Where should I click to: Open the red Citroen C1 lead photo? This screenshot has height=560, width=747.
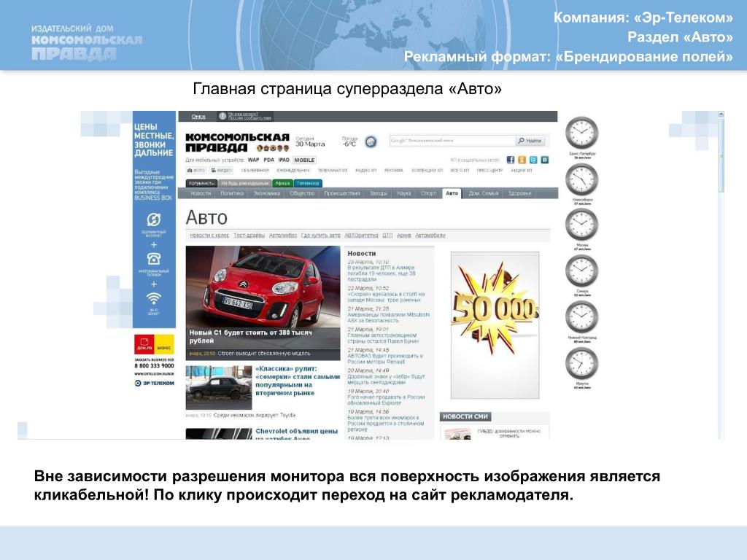click(263, 286)
